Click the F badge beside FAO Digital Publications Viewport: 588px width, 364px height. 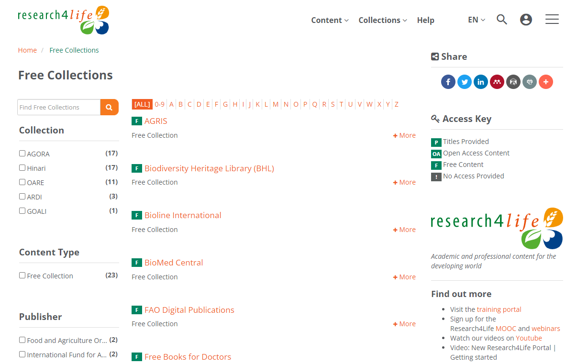pyautogui.click(x=136, y=310)
